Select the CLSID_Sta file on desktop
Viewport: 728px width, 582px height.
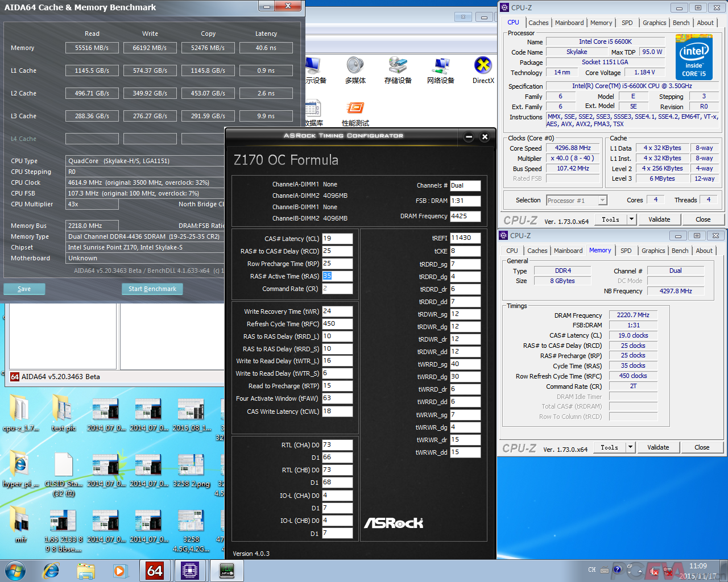coord(64,475)
